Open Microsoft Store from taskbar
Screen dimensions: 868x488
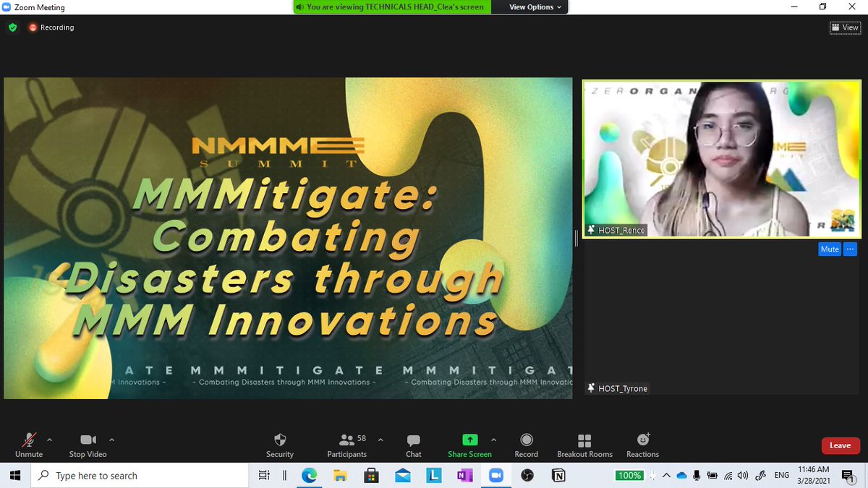coord(372,475)
